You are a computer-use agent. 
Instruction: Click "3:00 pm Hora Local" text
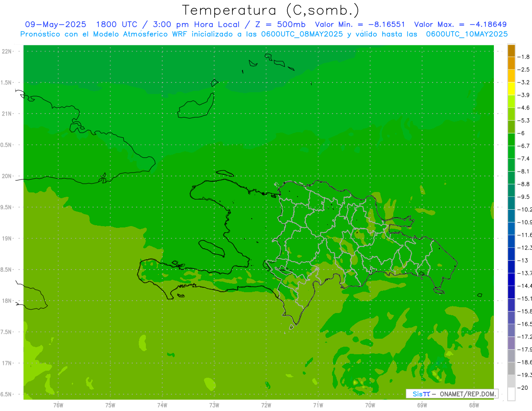[196, 24]
